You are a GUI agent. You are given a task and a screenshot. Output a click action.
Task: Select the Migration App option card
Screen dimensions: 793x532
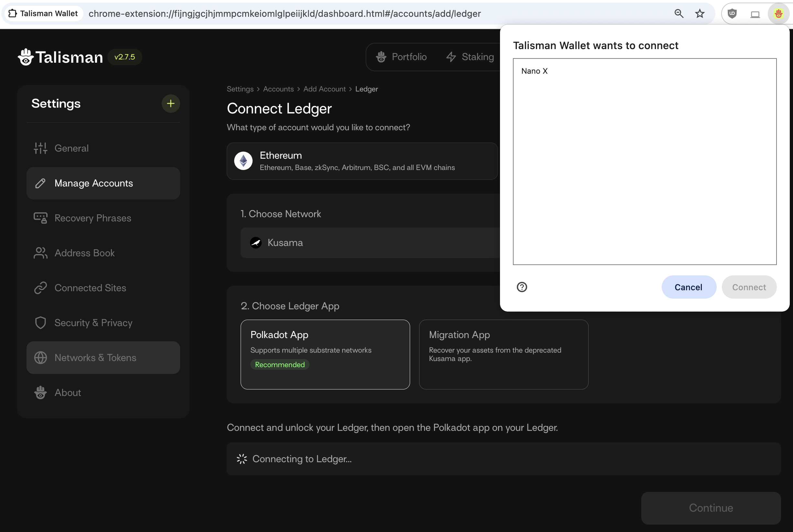click(x=503, y=354)
